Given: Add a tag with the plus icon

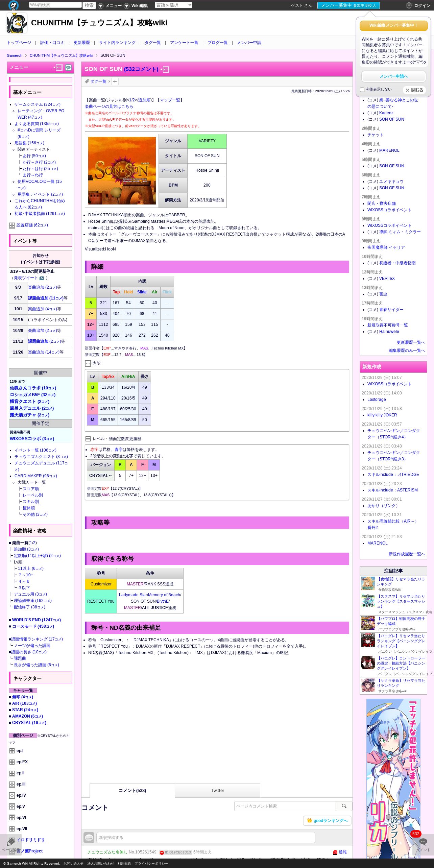Looking at the screenshot, I should [115, 81].
